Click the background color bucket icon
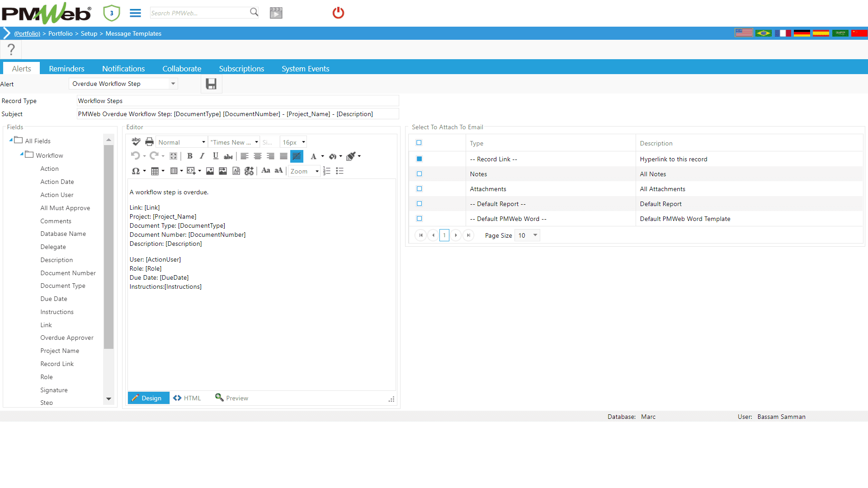Image resolution: width=868 pixels, height=488 pixels. [333, 156]
